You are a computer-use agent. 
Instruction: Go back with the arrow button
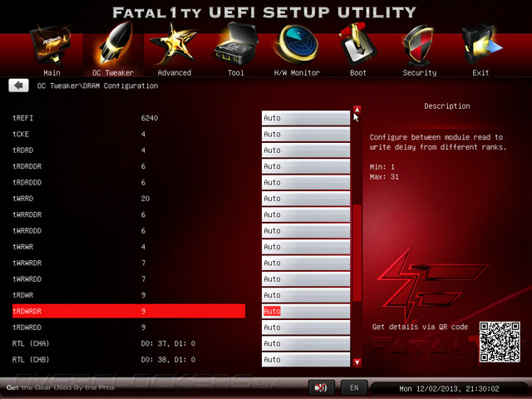[x=18, y=86]
